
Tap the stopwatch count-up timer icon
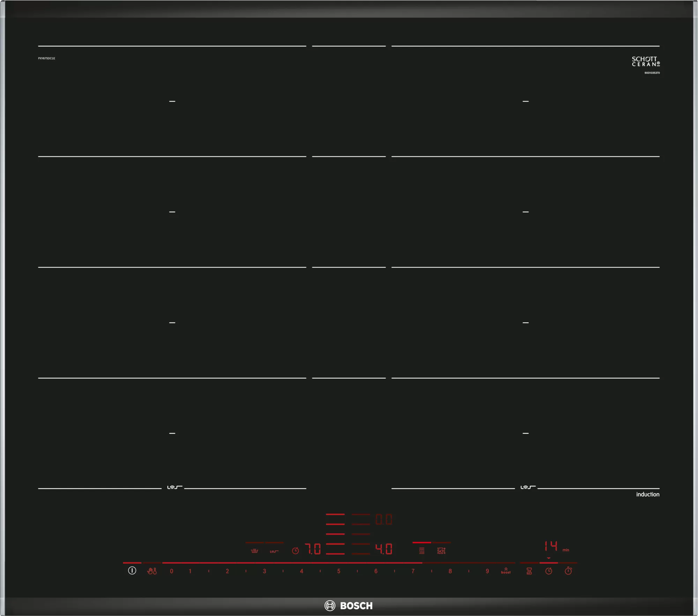click(568, 571)
